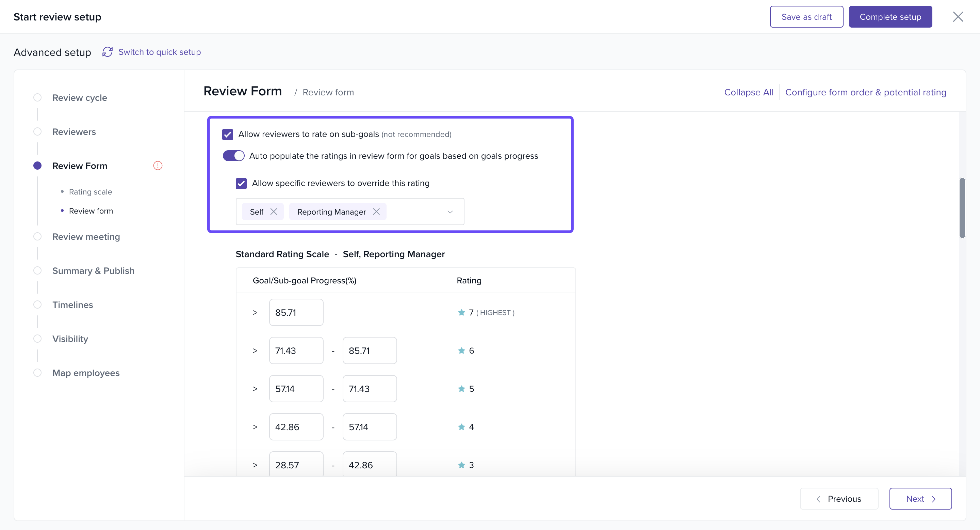This screenshot has height=530, width=980.
Task: Select Rating scale sub-step
Action: [x=90, y=192]
